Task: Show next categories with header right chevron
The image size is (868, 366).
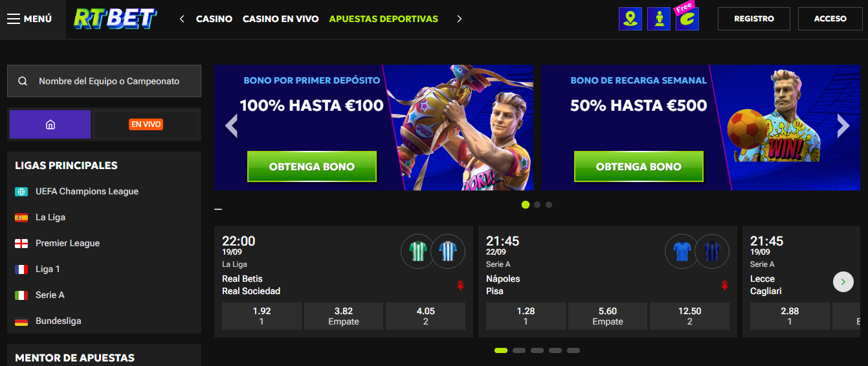Action: click(x=459, y=19)
